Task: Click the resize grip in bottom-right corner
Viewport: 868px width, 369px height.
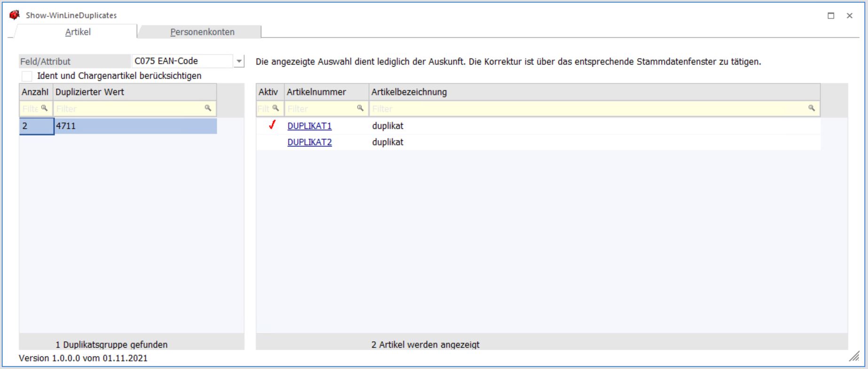Action: click(854, 356)
